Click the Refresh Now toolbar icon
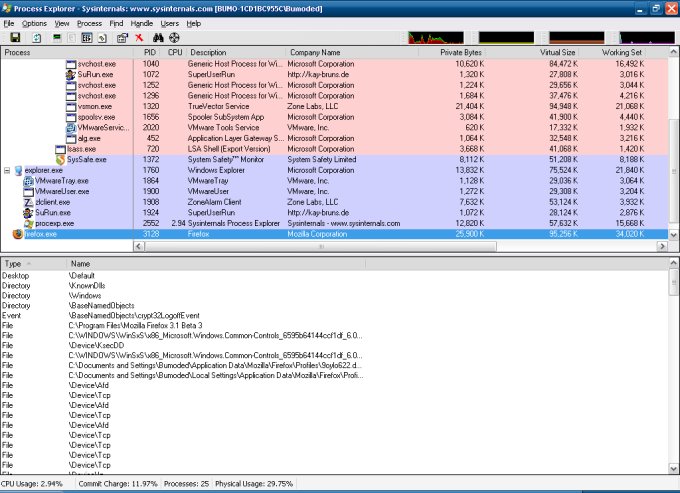Image resolution: width=680 pixels, height=493 pixels. point(36,37)
